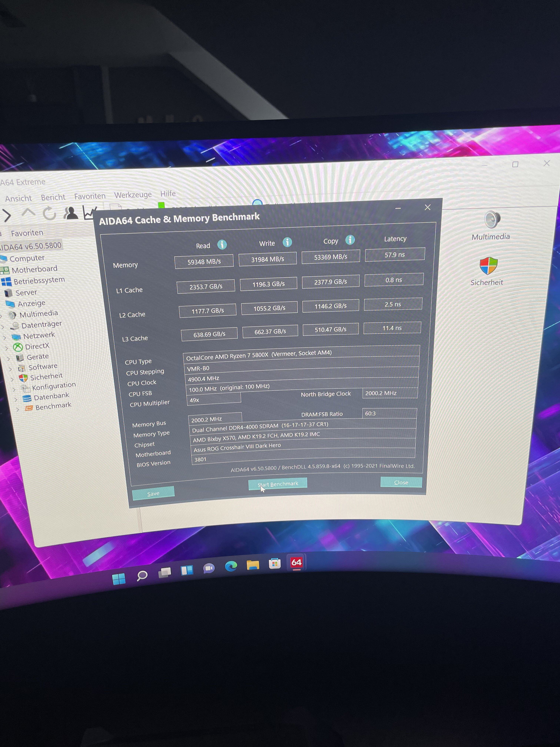Open Microsoft Store from taskbar
This screenshot has height=747, width=560.
coord(274,563)
